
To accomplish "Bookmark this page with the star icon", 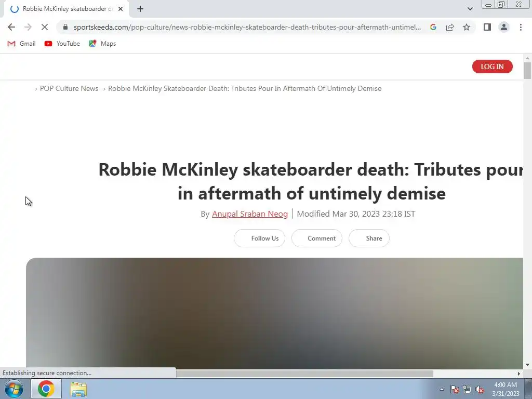I will pyautogui.click(x=467, y=27).
